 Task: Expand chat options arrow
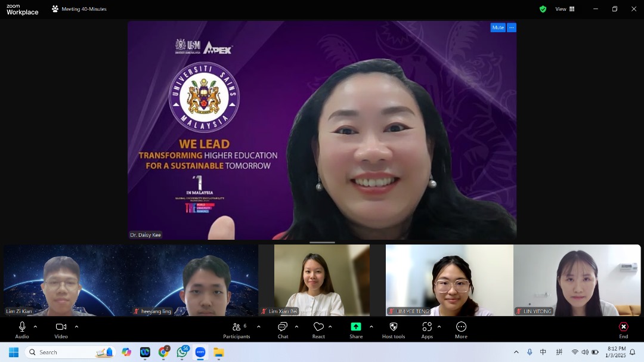pyautogui.click(x=296, y=327)
